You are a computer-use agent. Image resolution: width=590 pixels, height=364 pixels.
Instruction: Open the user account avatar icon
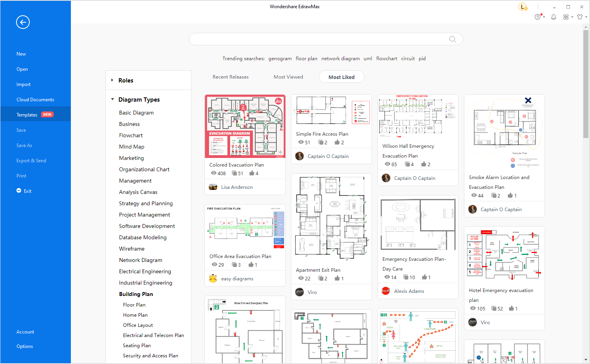click(523, 7)
